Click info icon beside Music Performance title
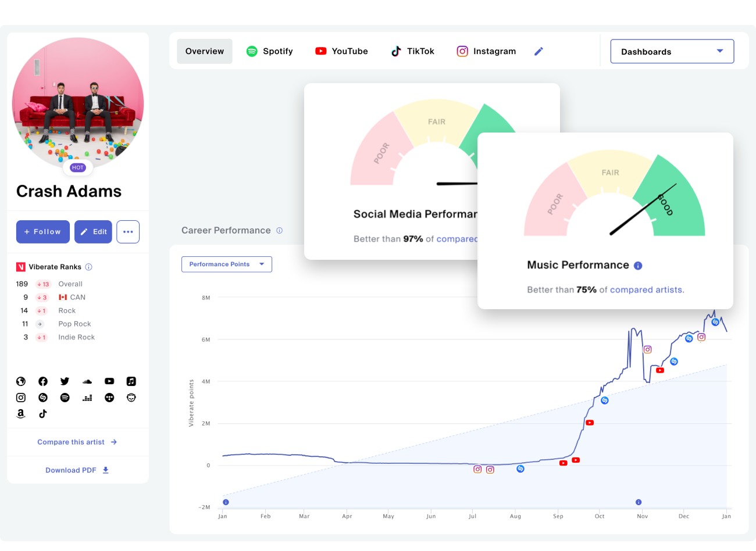The image size is (756, 551). point(638,266)
